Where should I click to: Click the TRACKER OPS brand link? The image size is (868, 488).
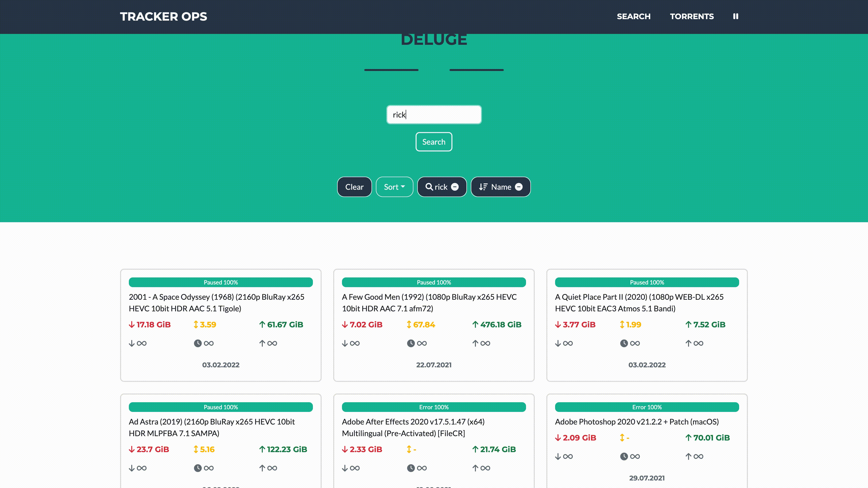point(163,16)
